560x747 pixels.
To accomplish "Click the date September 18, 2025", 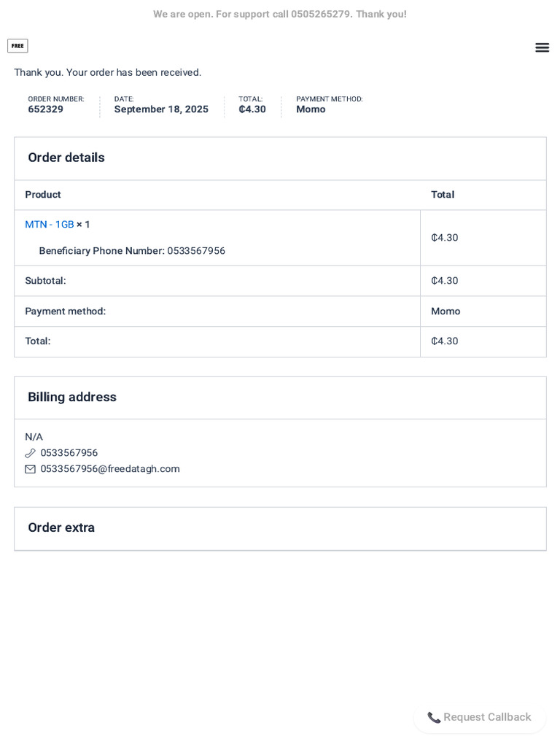I will point(161,109).
